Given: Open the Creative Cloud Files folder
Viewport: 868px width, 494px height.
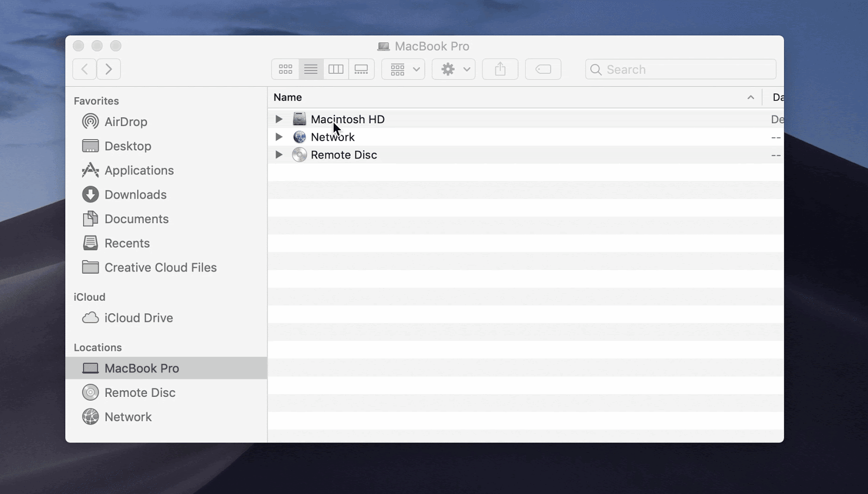Looking at the screenshot, I should [160, 267].
